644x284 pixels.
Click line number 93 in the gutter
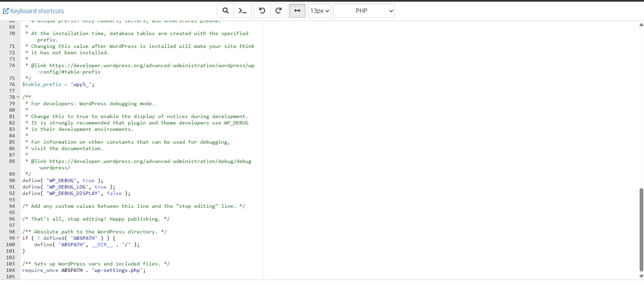point(12,200)
